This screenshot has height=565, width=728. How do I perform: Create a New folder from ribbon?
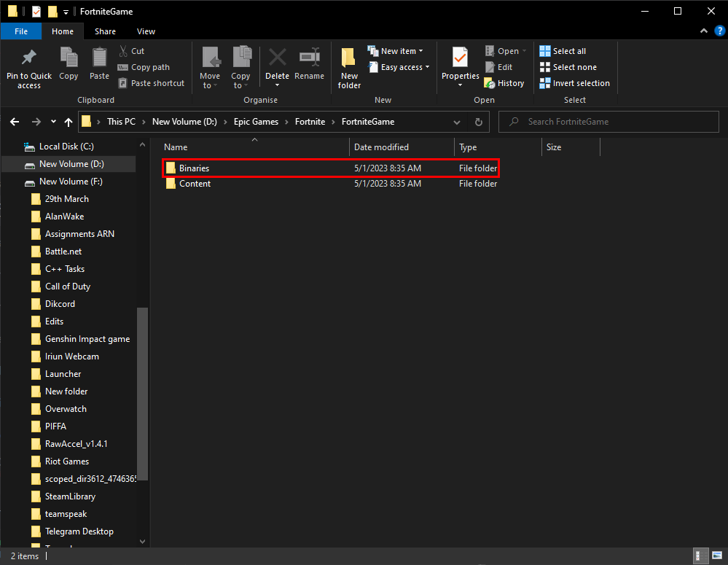[x=349, y=69]
